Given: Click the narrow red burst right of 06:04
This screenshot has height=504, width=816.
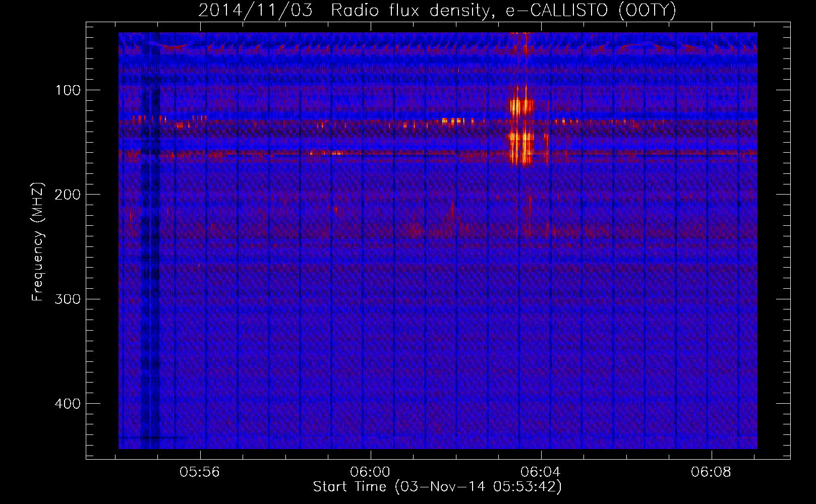Looking at the screenshot, I should 546,147.
